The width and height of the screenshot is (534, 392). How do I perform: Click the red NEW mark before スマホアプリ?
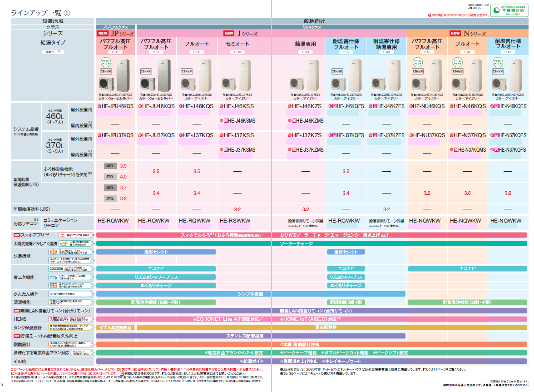click(x=17, y=235)
